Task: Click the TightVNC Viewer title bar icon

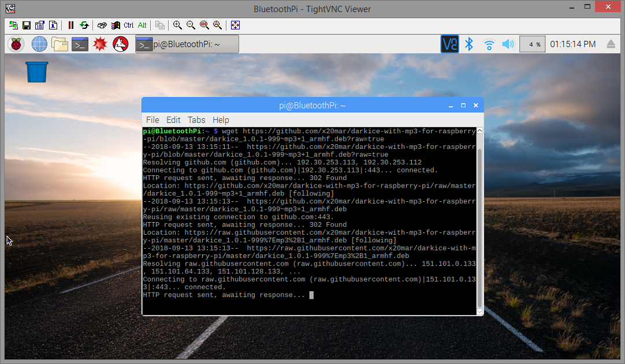Action: [10, 8]
